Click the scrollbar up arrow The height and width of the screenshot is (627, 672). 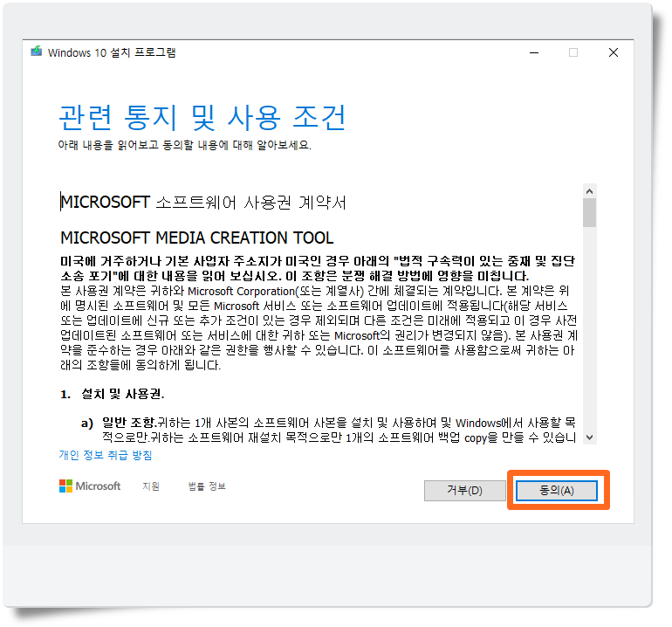click(x=589, y=191)
